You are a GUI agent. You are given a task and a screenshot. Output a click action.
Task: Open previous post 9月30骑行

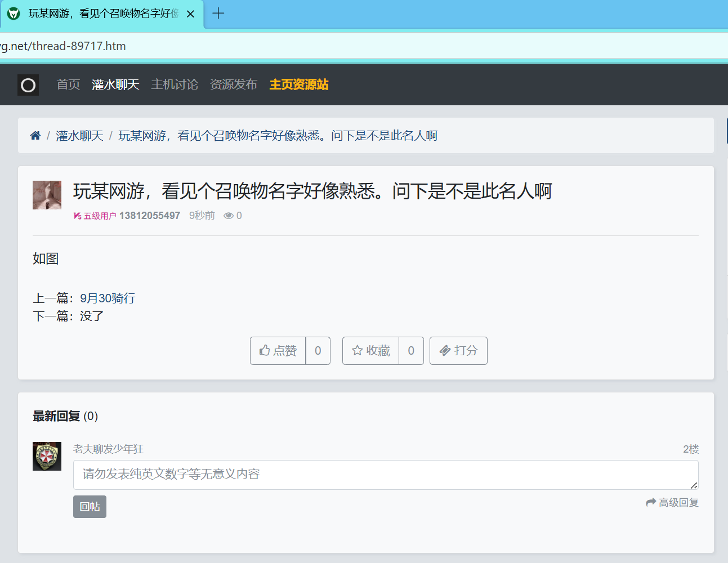(x=108, y=298)
